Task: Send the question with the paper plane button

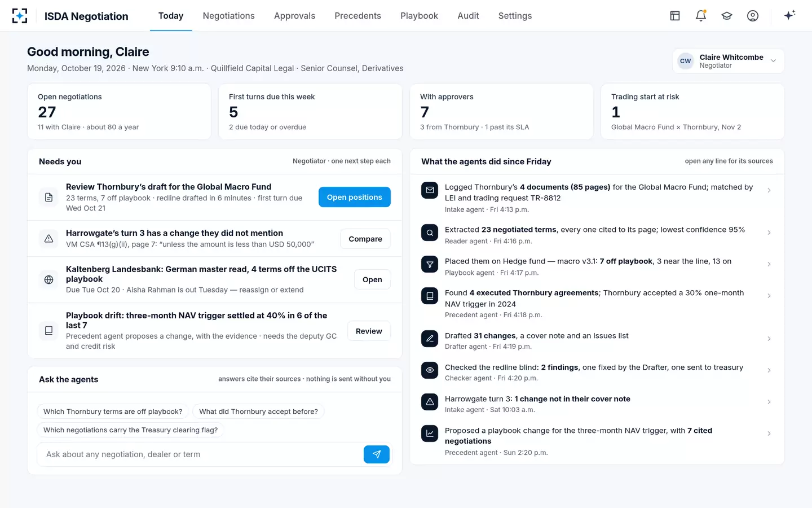Action: [x=377, y=454]
